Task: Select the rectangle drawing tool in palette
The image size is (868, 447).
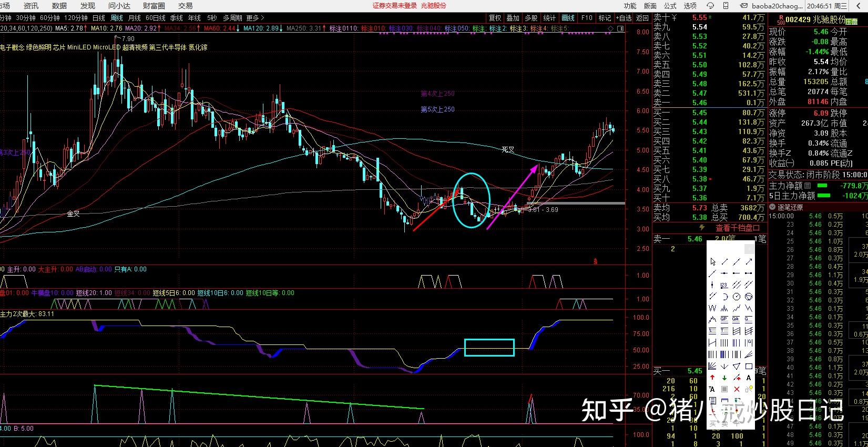Action: pyautogui.click(x=749, y=366)
